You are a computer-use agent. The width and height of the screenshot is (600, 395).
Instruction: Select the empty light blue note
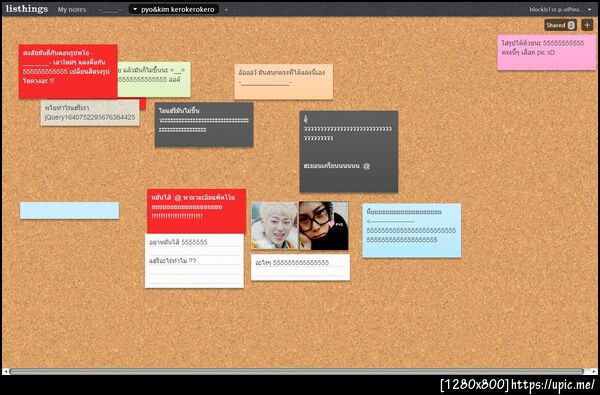[69, 211]
